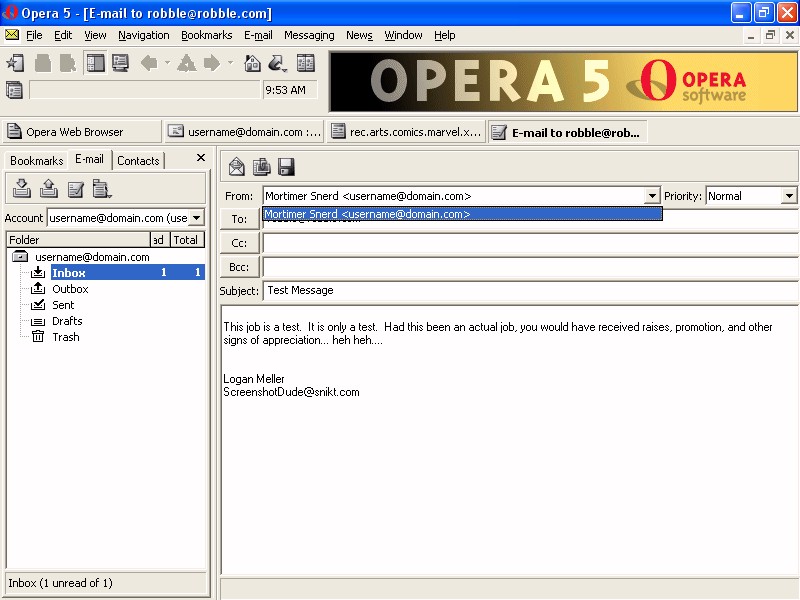Select the Inbox folder
The height and width of the screenshot is (600, 800).
coord(128,272)
